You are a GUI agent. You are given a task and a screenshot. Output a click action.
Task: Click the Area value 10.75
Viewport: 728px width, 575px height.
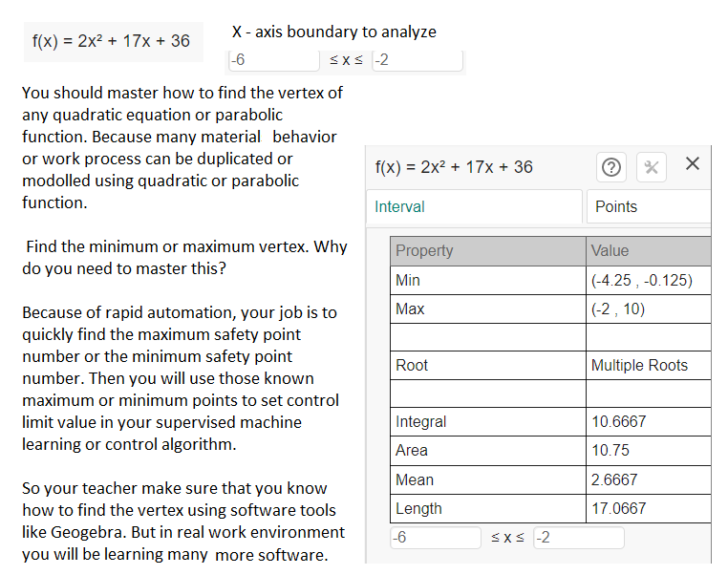click(610, 451)
